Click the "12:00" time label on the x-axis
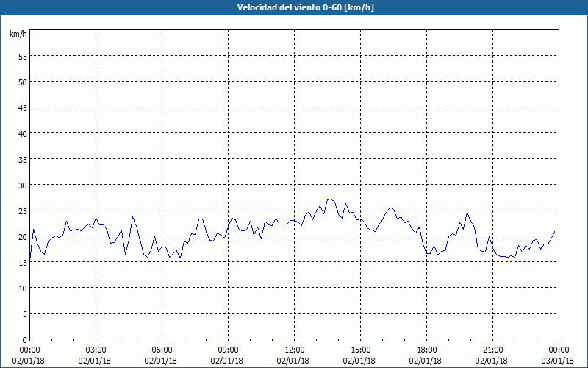Image resolution: width=588 pixels, height=368 pixels. pos(295,350)
